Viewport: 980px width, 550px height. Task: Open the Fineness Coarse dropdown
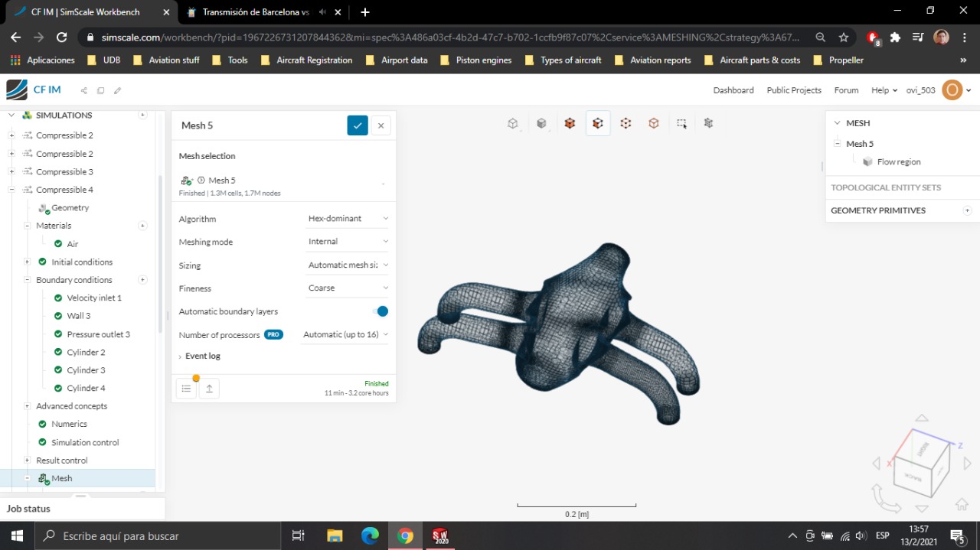pos(348,288)
